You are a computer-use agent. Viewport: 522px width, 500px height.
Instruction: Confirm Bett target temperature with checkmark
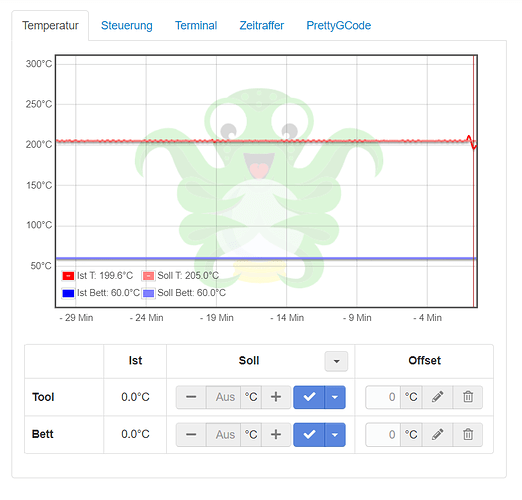point(309,434)
